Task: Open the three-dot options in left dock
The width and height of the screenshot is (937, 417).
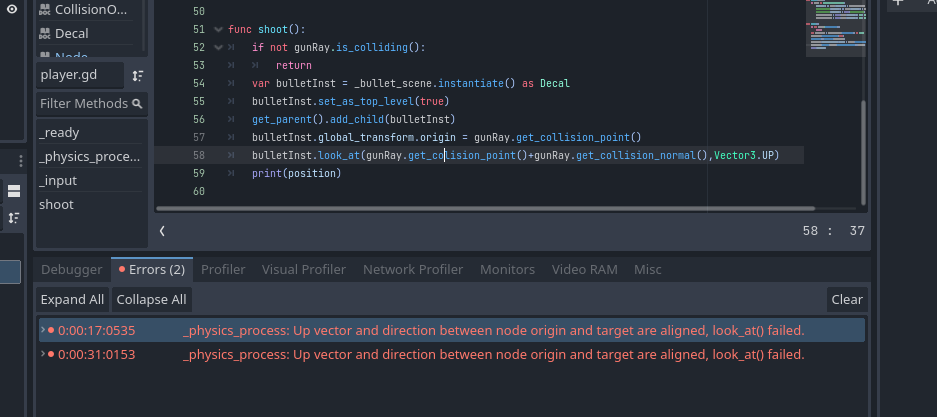Action: [21, 161]
